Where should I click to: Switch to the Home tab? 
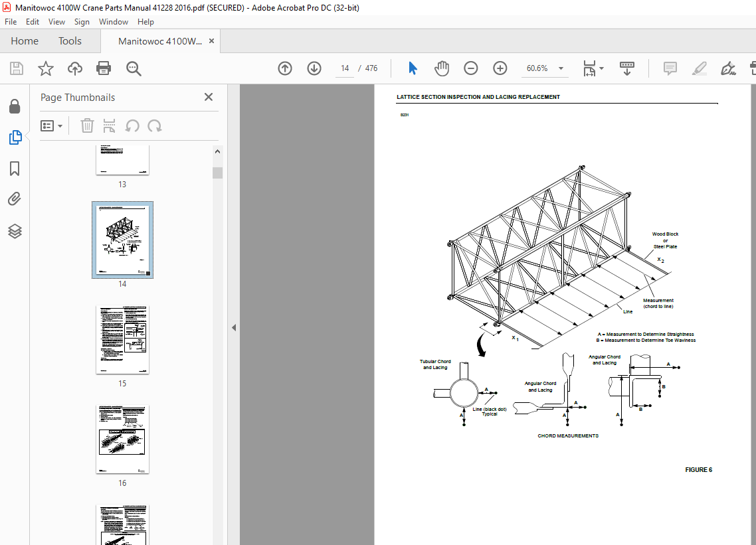[x=25, y=41]
